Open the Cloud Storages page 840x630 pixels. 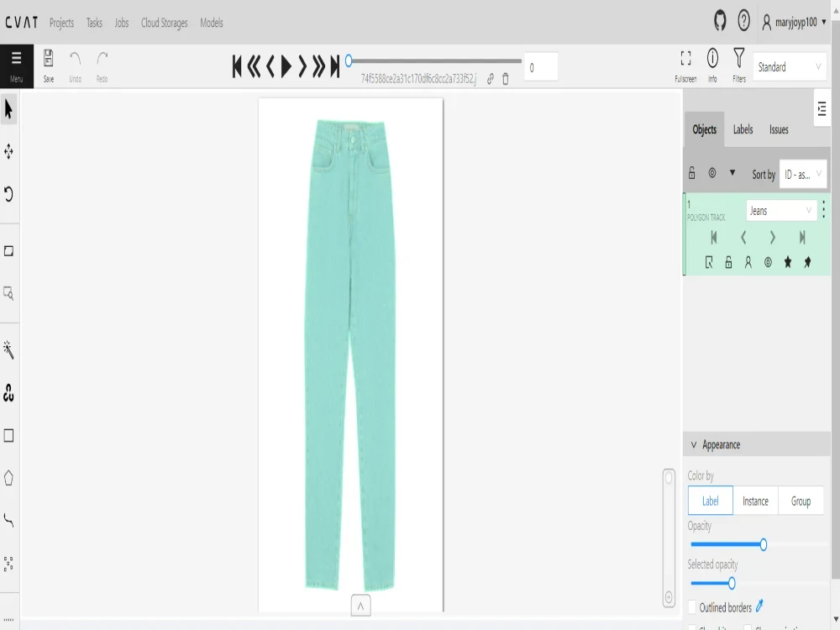[165, 23]
